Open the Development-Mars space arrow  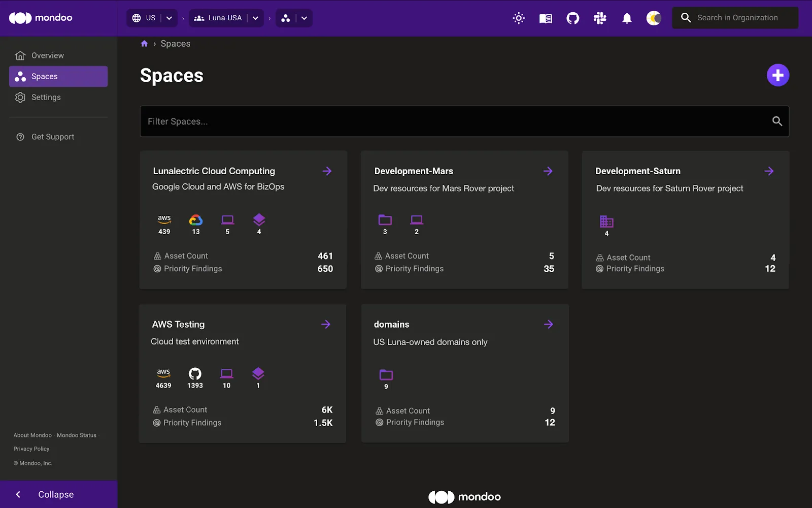coord(548,171)
